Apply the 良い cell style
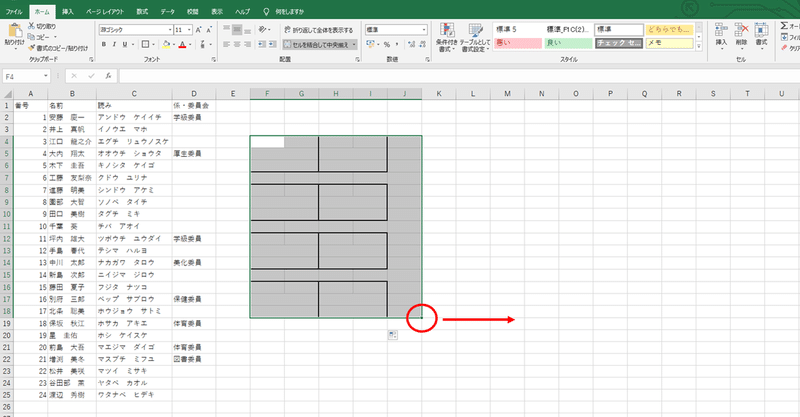This screenshot has width=800, height=417. point(568,43)
